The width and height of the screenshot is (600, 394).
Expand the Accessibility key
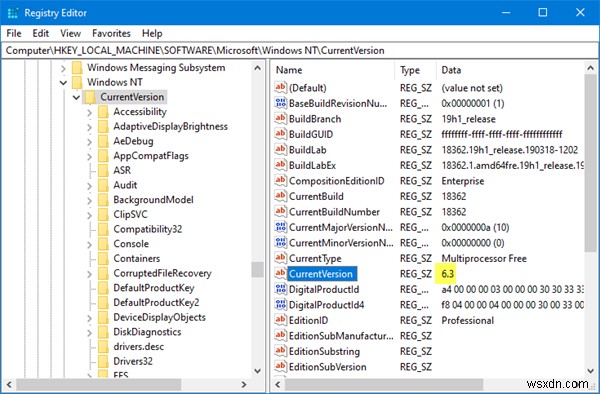(x=90, y=112)
